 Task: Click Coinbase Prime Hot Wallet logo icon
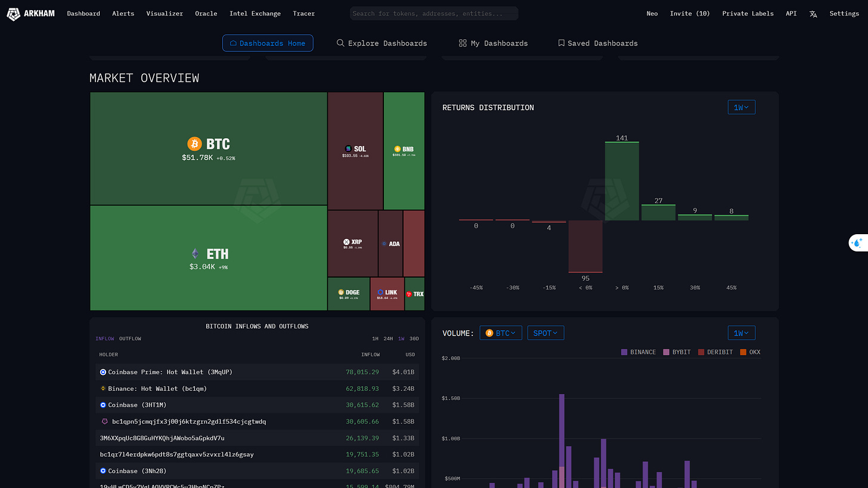click(103, 372)
